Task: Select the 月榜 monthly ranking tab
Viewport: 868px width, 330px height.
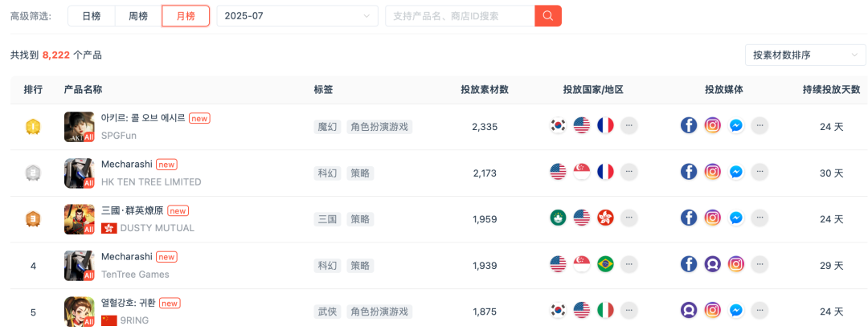Action: pos(186,16)
